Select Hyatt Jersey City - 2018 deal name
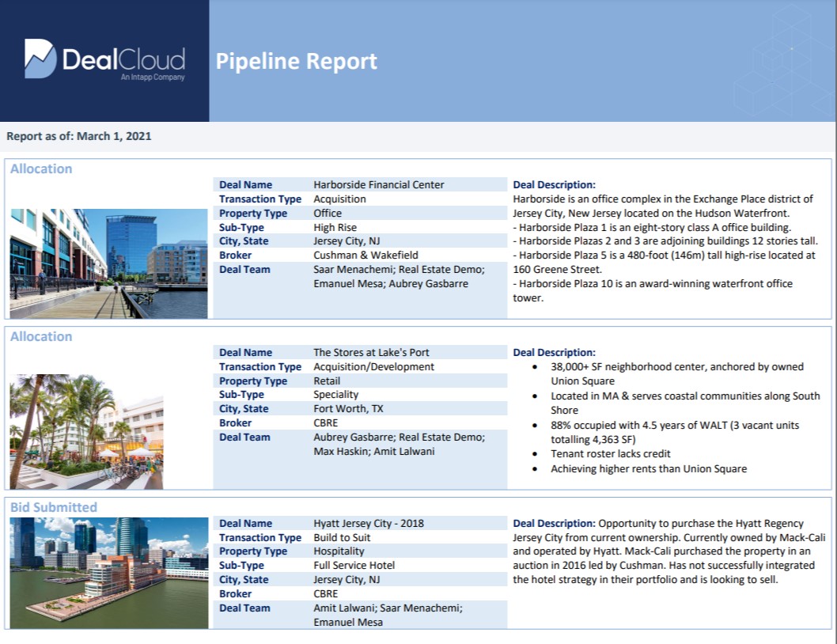The height and width of the screenshot is (644, 837). pos(369,523)
